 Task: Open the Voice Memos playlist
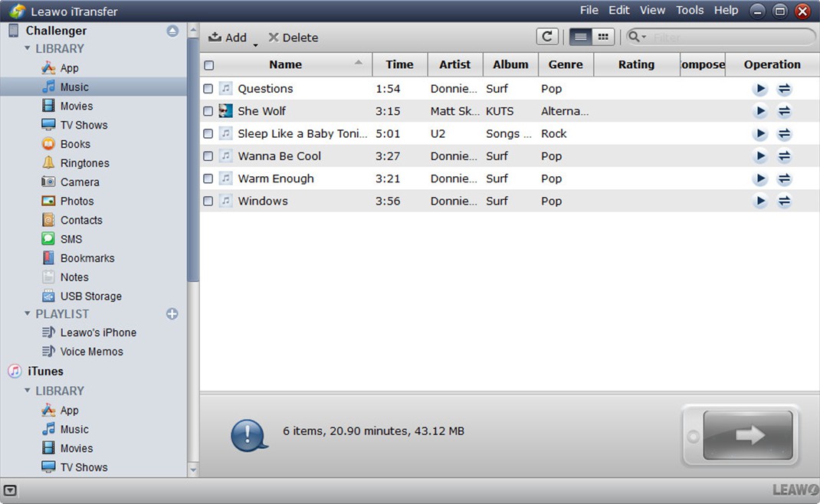91,352
